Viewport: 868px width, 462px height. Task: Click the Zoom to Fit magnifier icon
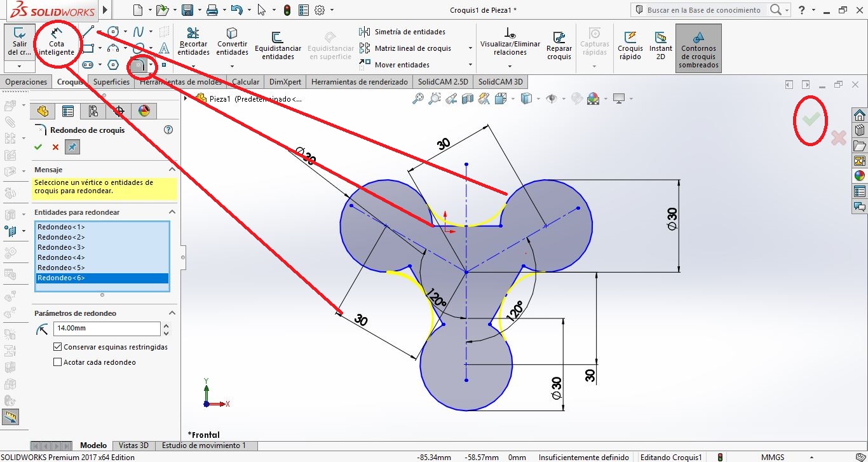[418, 99]
